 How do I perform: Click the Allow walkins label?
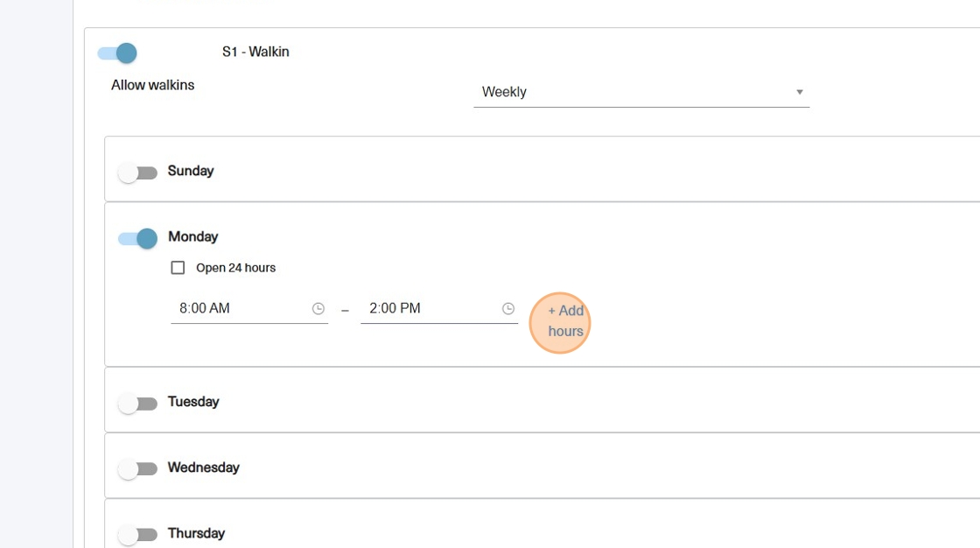(x=153, y=85)
